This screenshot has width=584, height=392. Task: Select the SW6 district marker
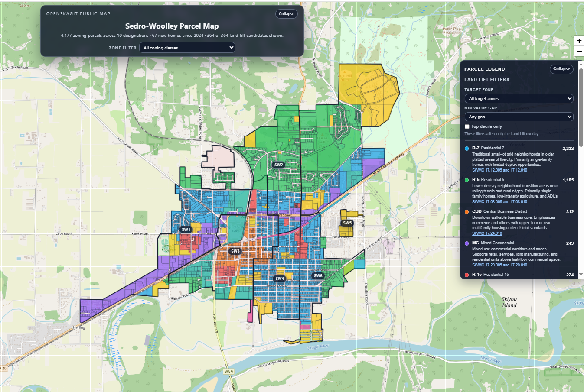click(x=317, y=275)
